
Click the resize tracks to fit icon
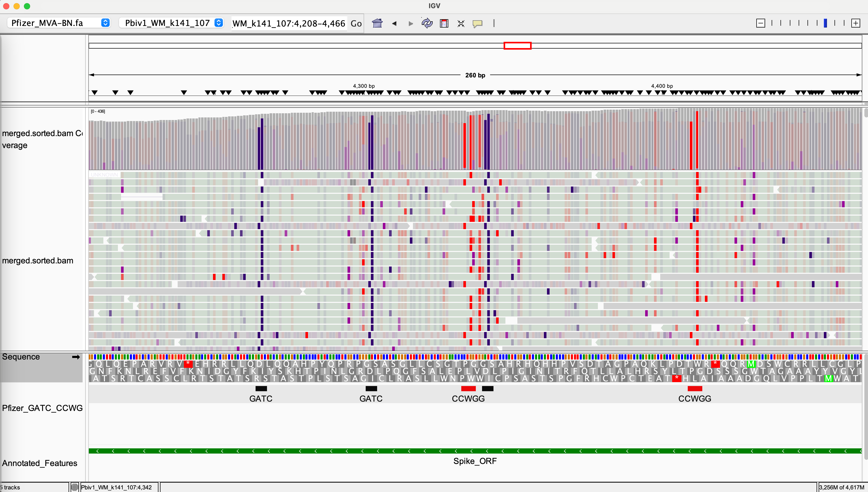coord(461,23)
